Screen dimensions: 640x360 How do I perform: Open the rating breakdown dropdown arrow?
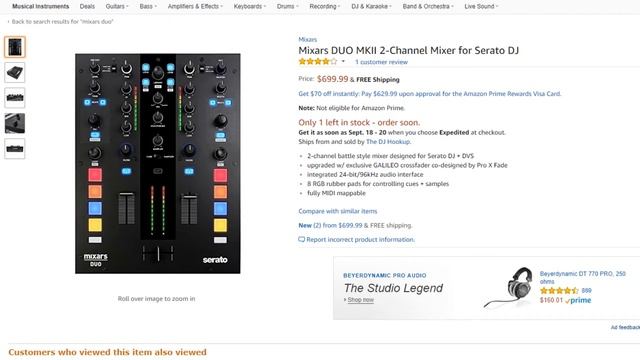tap(343, 62)
